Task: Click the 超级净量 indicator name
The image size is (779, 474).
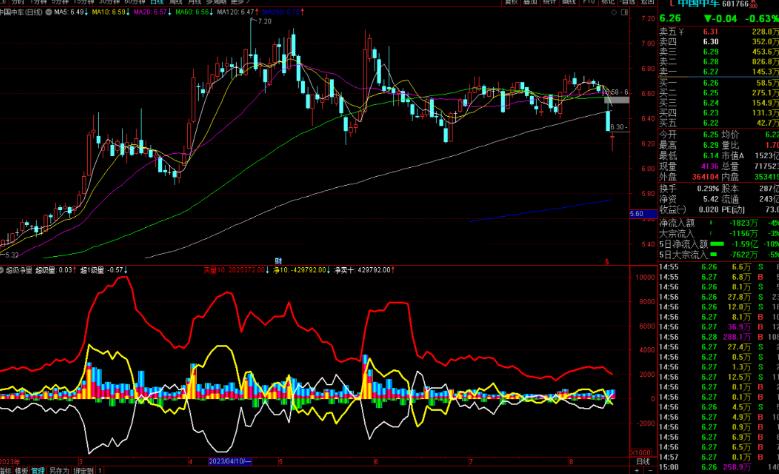Action: (x=19, y=270)
